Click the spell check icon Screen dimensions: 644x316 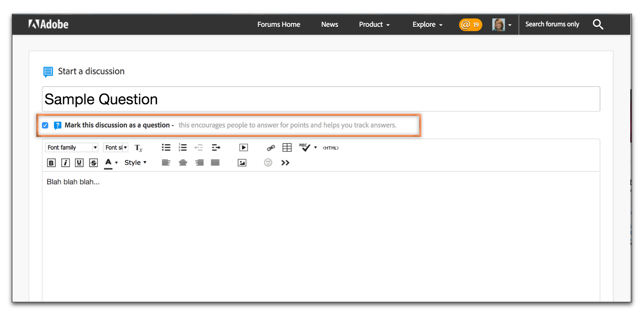pyautogui.click(x=305, y=147)
